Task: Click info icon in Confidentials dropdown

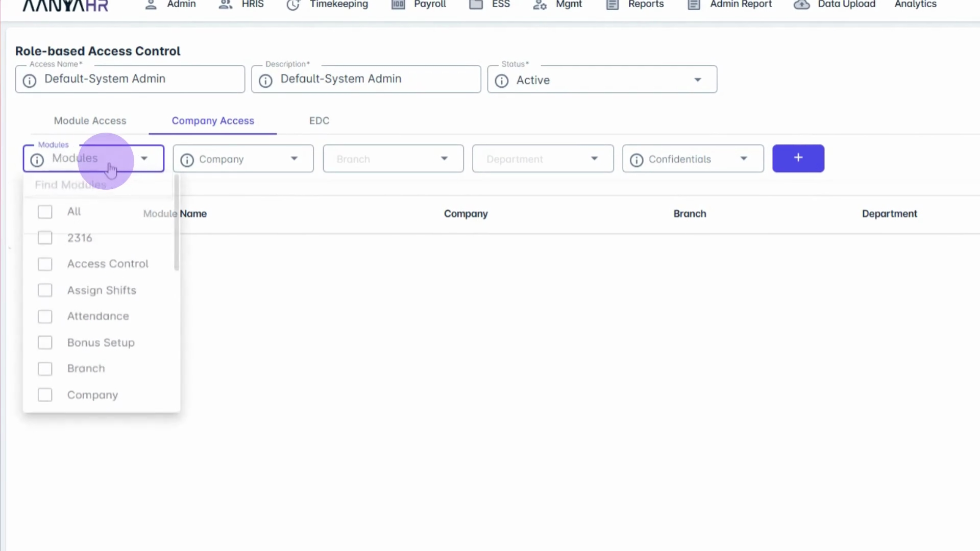Action: [636, 160]
